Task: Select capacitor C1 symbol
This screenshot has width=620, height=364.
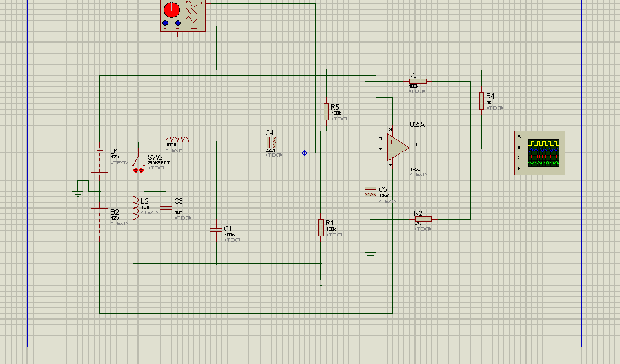Action: (x=216, y=229)
